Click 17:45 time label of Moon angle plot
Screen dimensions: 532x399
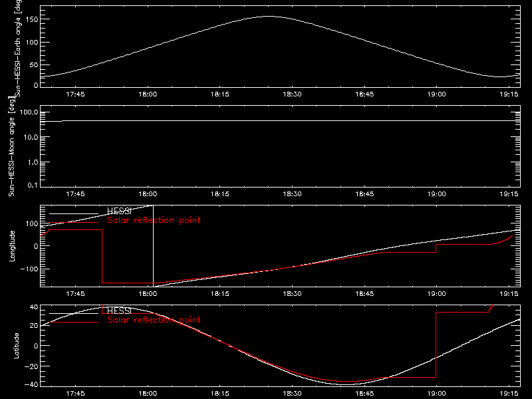coord(75,194)
